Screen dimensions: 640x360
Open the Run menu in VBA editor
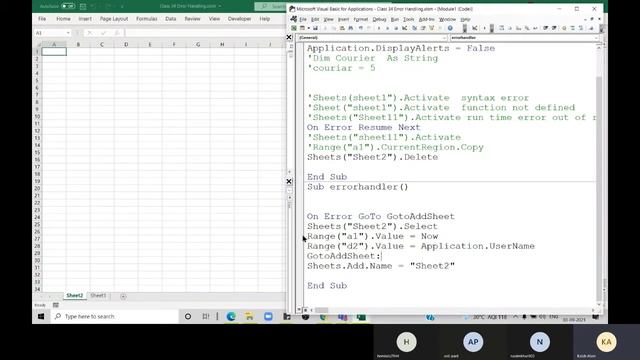click(x=395, y=19)
